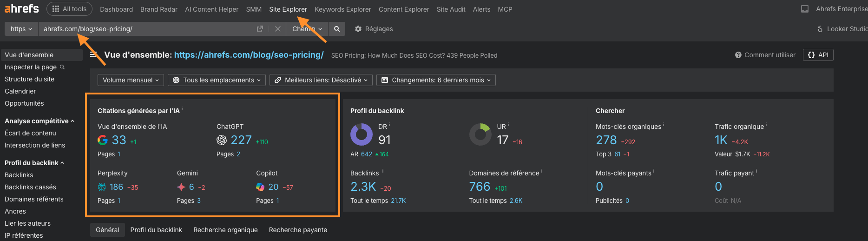
Task: Click the Copilot logo icon
Action: point(260,187)
